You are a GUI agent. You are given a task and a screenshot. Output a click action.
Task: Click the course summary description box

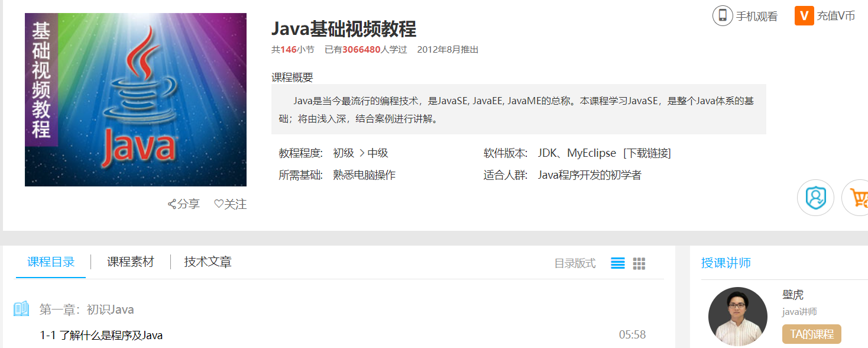click(x=519, y=109)
